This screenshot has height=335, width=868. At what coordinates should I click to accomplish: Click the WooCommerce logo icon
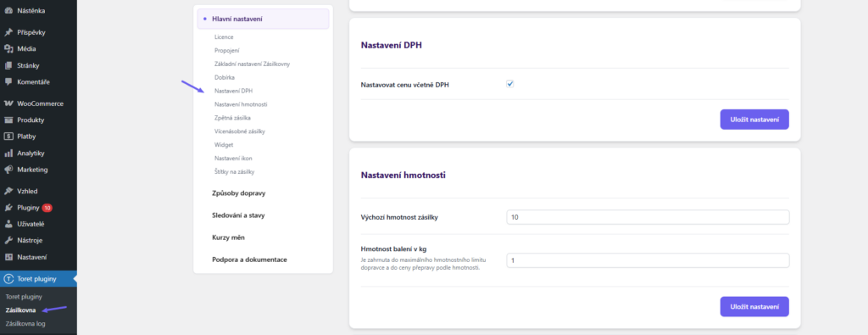(x=8, y=103)
